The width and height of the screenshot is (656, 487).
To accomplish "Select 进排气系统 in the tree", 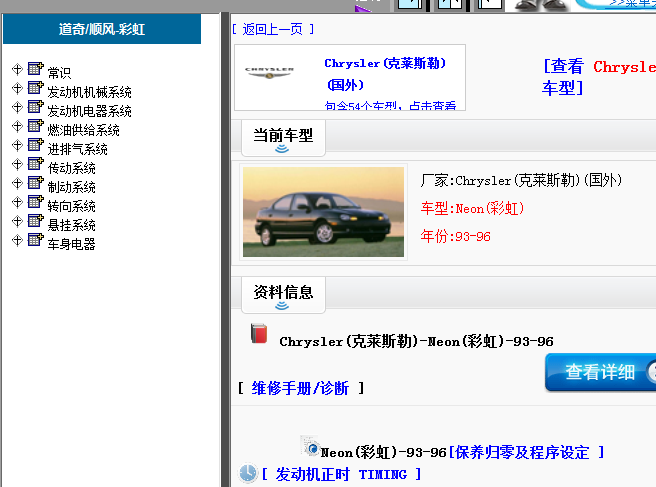I will coord(77,149).
